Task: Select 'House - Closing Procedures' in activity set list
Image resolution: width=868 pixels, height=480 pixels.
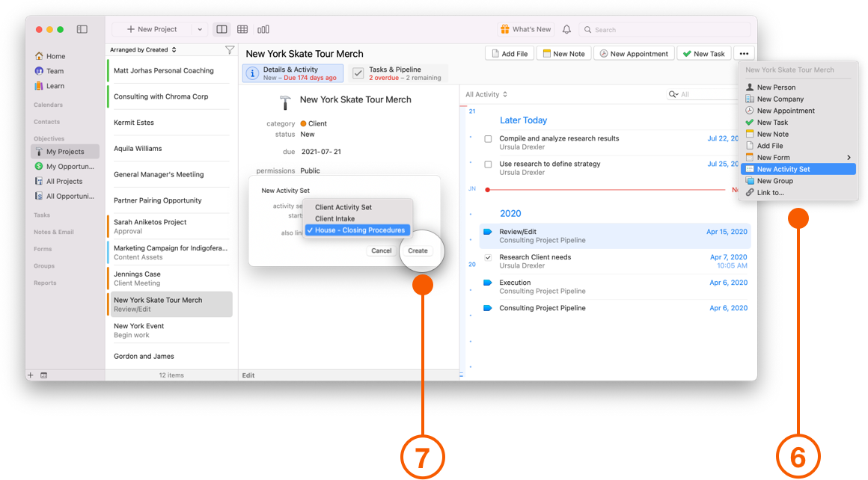Action: tap(361, 230)
